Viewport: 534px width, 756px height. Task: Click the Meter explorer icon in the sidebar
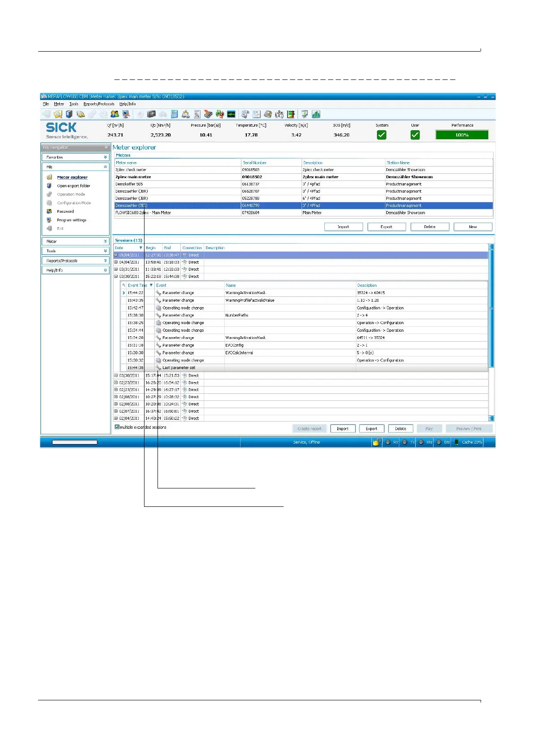click(49, 177)
